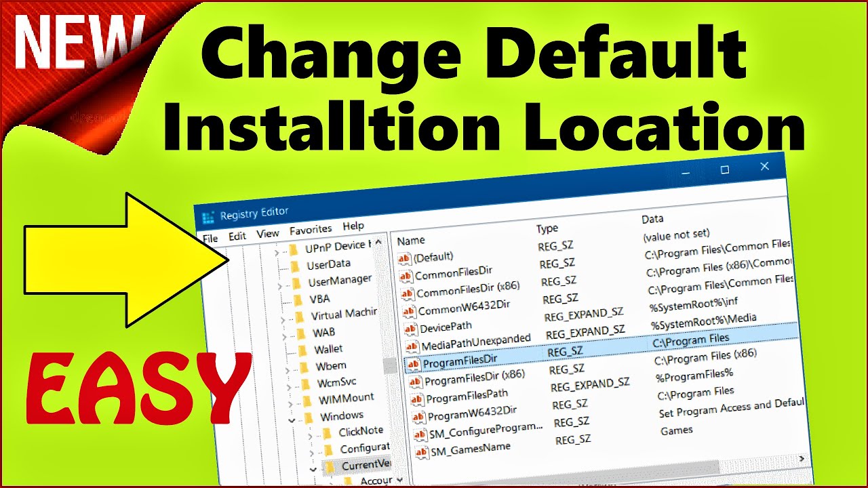Select the plain CommonFilesDir value icon, not x86
The height and width of the screenshot is (488, 868).
coord(406,276)
